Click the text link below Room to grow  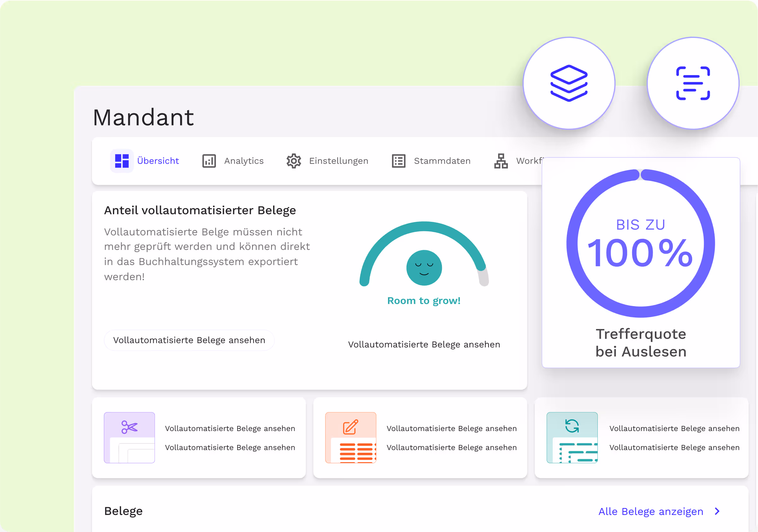(x=424, y=345)
